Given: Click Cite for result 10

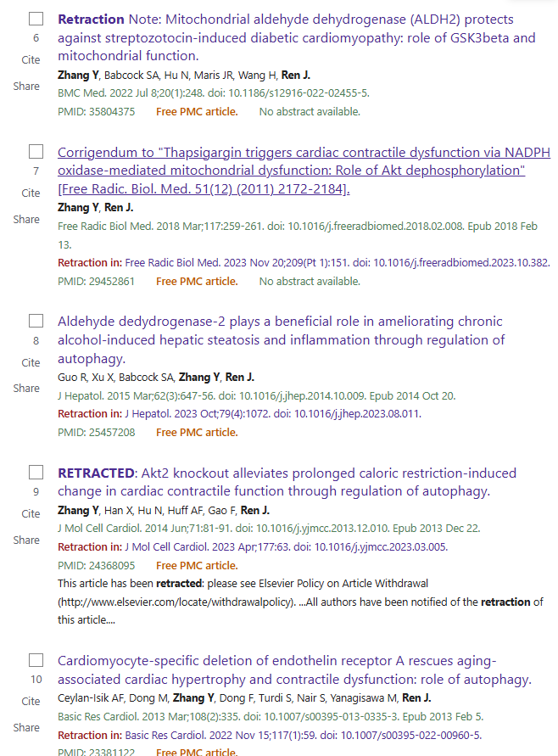Looking at the screenshot, I should 31,701.
